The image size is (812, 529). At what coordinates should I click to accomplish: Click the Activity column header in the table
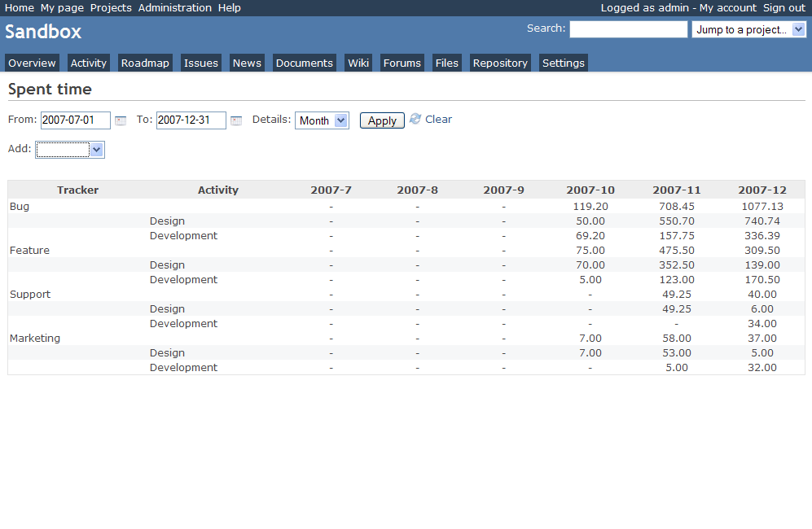[x=218, y=190]
